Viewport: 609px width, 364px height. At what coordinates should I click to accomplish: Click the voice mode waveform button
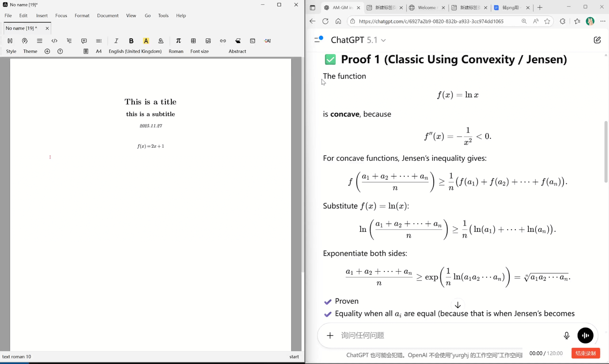pos(585,335)
